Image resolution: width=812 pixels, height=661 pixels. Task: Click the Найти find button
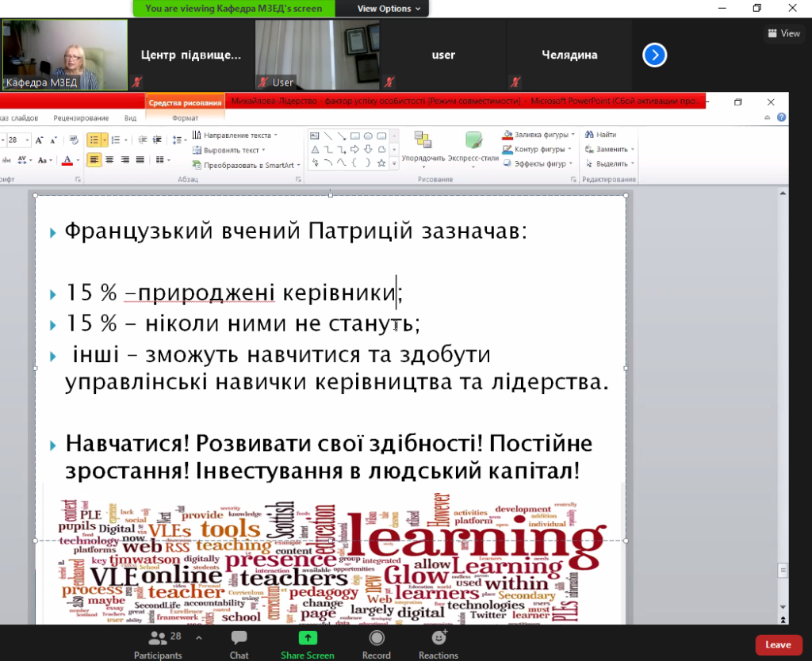point(601,135)
